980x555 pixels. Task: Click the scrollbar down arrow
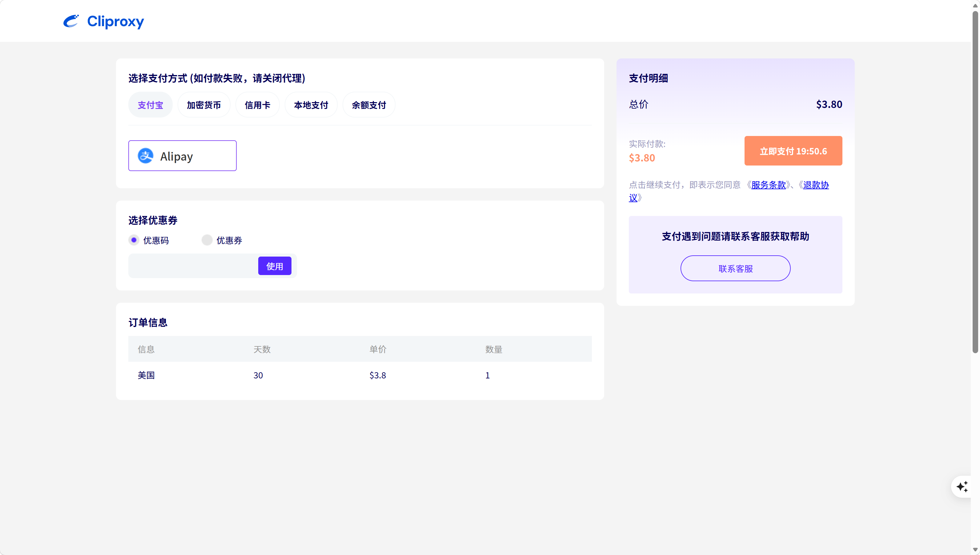(975, 550)
